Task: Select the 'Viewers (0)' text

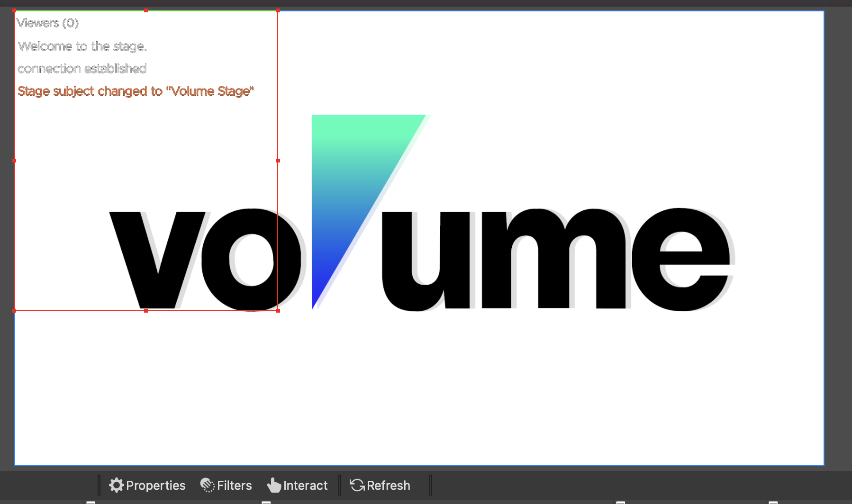Action: pyautogui.click(x=48, y=23)
